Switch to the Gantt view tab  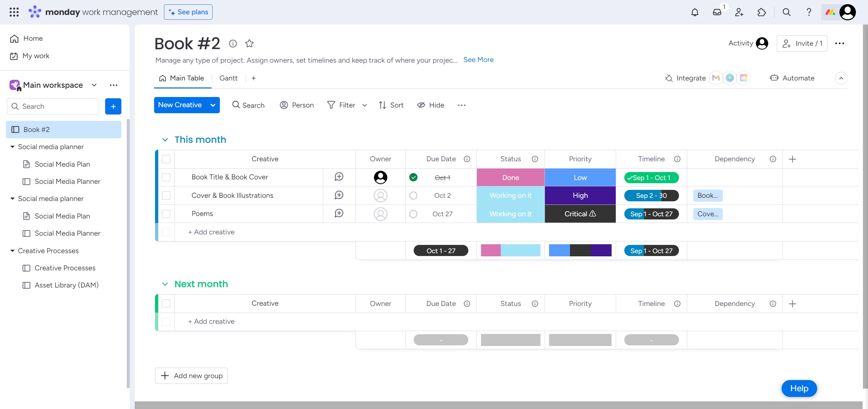click(x=228, y=78)
